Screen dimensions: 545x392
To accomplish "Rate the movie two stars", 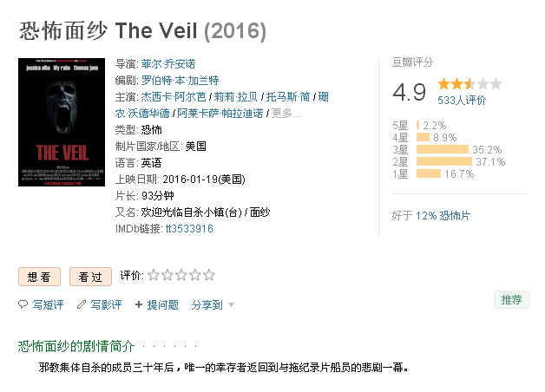I will [x=167, y=275].
